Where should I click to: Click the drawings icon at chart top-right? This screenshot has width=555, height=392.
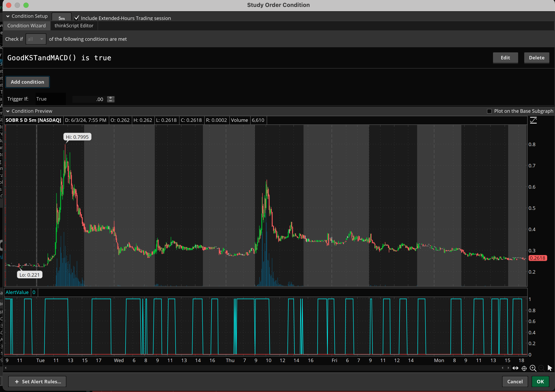click(533, 120)
